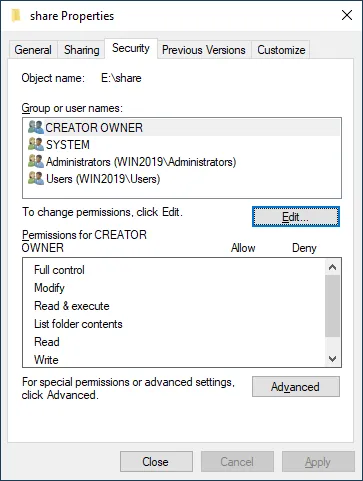Open the Previous Versions tab

[x=204, y=50]
